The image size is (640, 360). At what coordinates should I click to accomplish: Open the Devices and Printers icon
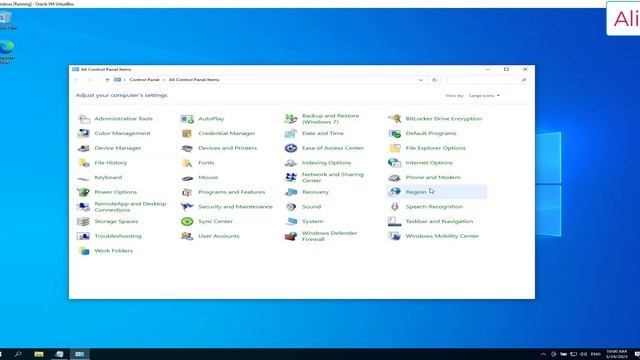point(187,148)
